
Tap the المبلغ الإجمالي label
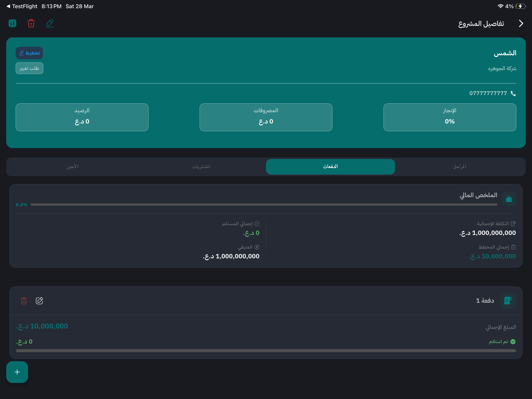tap(501, 327)
